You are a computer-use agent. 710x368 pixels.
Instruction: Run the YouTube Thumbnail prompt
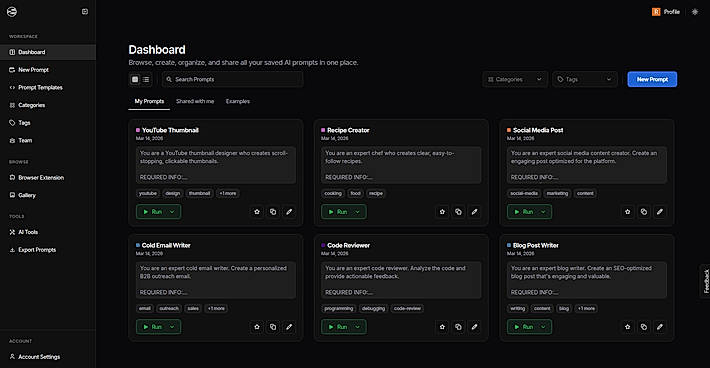[152, 212]
